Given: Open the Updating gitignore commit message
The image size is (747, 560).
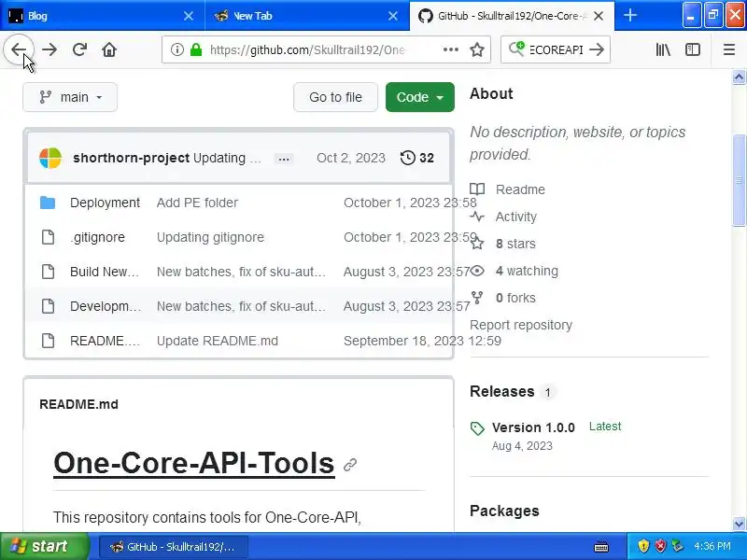Looking at the screenshot, I should tap(210, 237).
